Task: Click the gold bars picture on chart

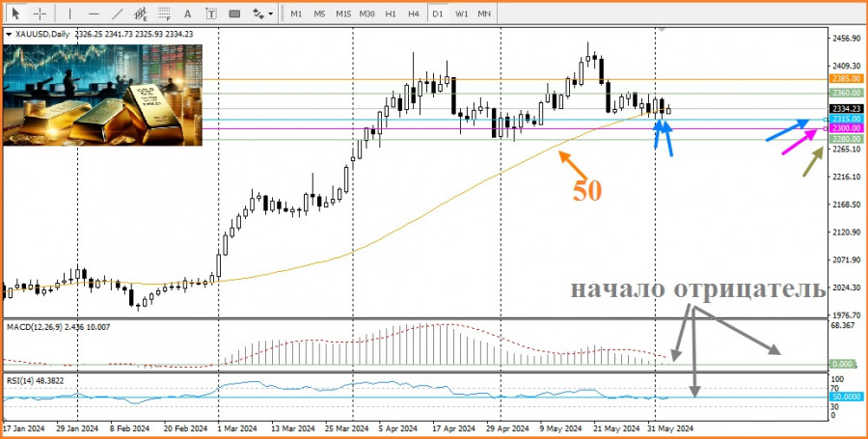Action: click(103, 96)
